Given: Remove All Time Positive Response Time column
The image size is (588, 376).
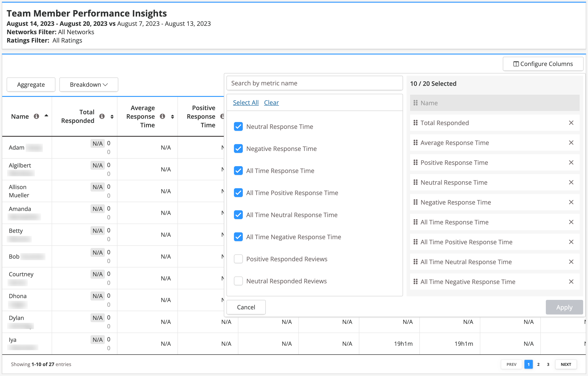Looking at the screenshot, I should (571, 242).
